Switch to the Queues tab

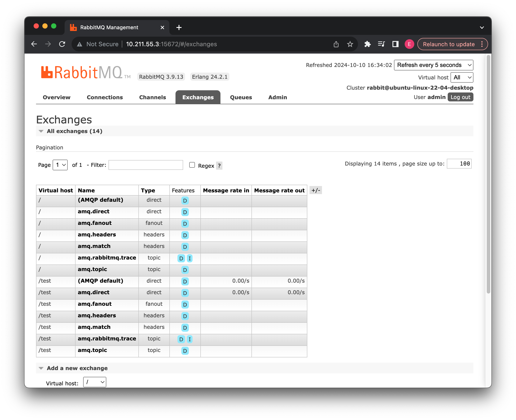(x=241, y=97)
